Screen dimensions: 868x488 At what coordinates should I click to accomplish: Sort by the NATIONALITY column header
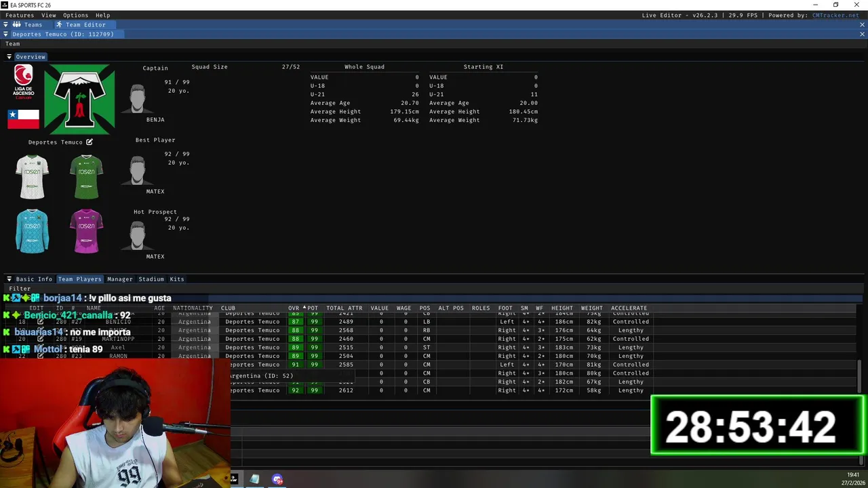pos(193,308)
